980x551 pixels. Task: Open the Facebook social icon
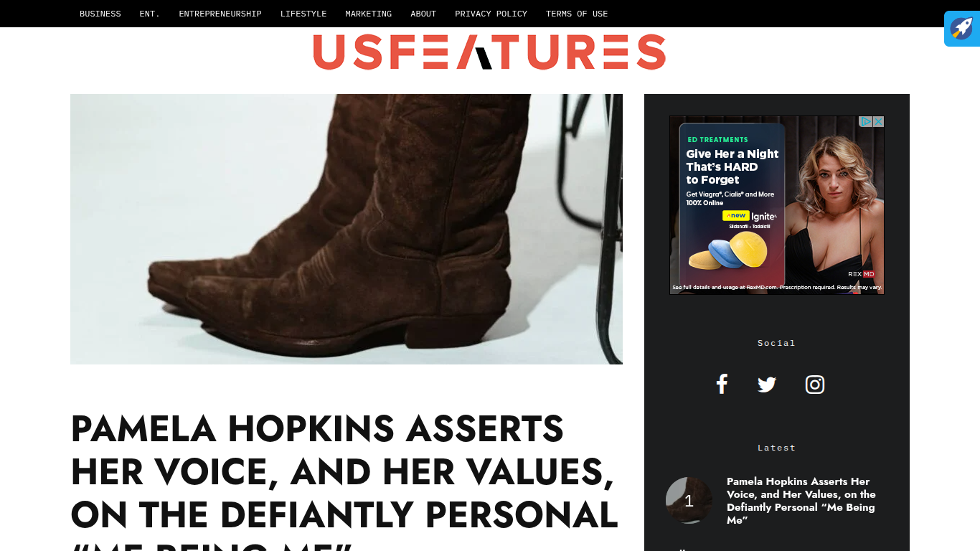(722, 385)
